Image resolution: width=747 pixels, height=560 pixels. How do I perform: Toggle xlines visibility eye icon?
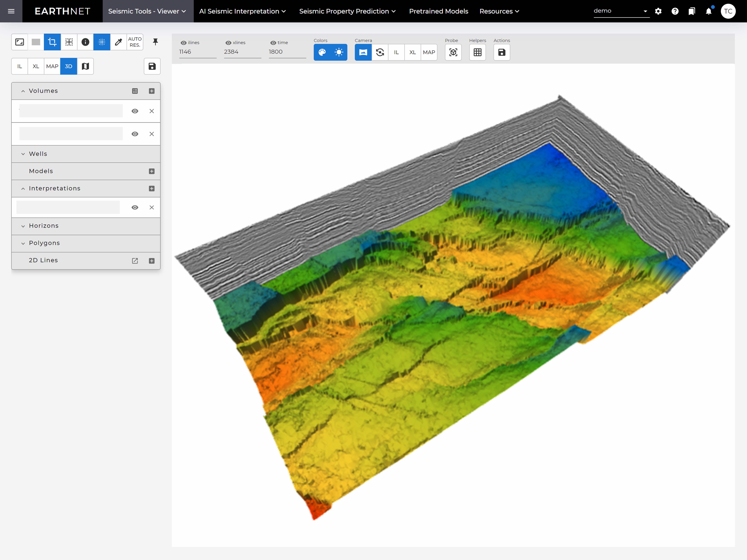click(x=228, y=43)
